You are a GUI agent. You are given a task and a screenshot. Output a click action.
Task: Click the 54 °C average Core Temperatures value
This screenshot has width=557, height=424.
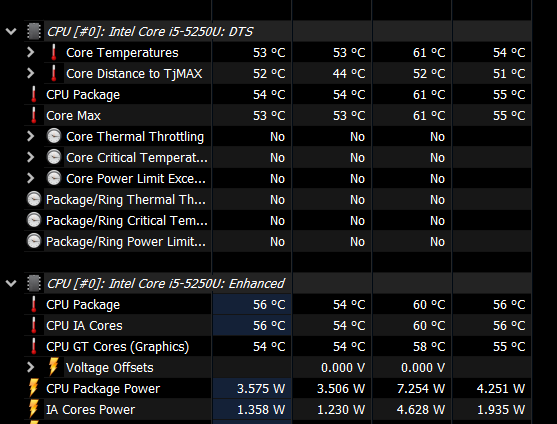[x=509, y=53]
